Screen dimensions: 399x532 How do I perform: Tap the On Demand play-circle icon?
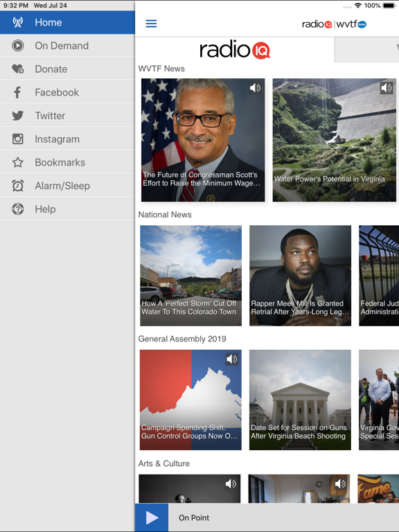17,46
